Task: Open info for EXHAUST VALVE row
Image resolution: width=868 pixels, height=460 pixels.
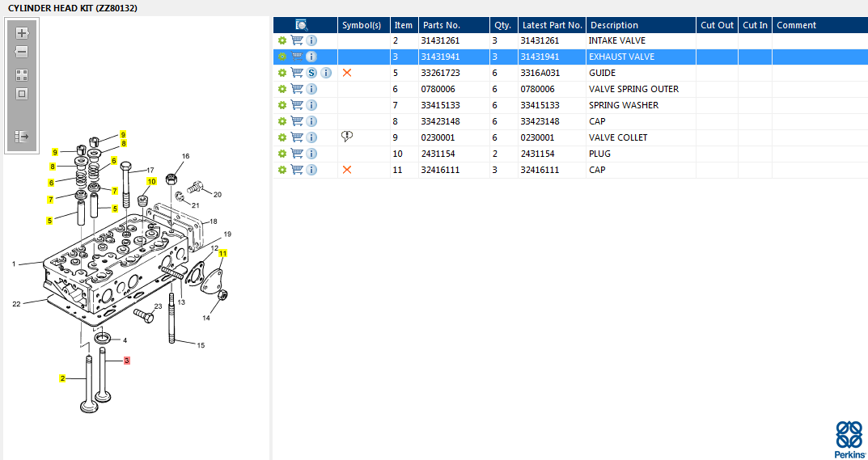Action: pyautogui.click(x=311, y=57)
